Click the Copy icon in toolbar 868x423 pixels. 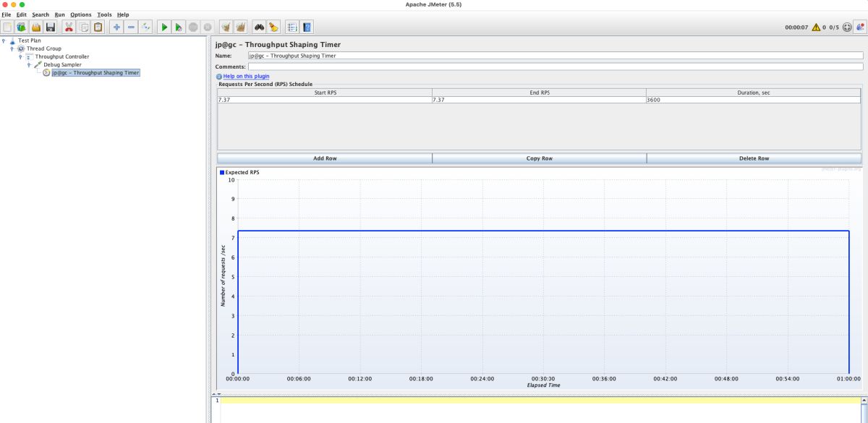84,27
